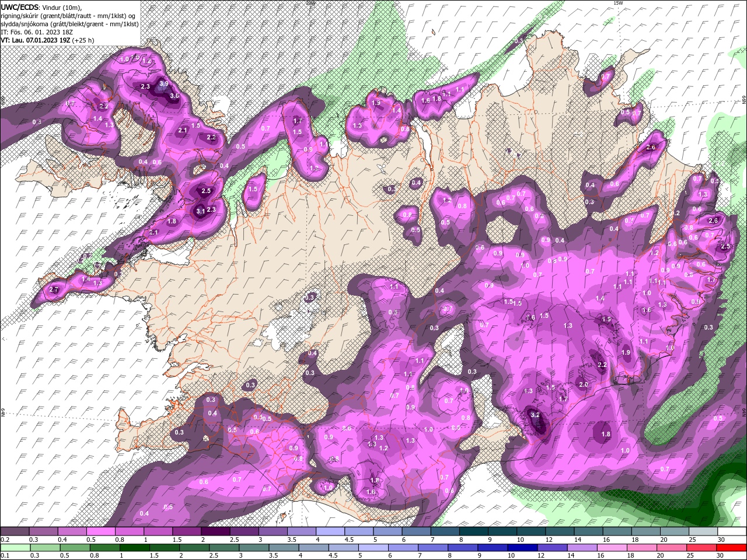
Task: Select the 0.5 green swatch in the bottom row
Action: tap(75, 547)
